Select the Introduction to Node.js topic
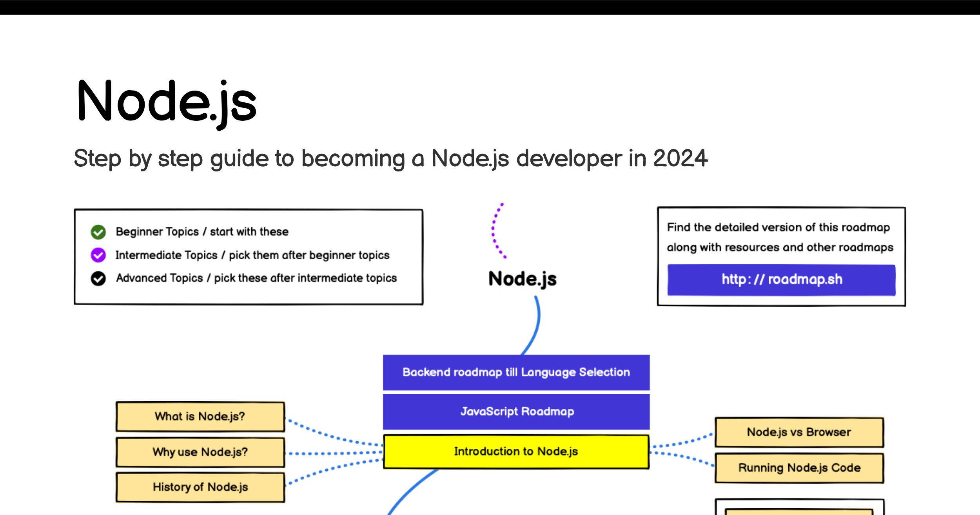The image size is (980, 515). pos(516,451)
